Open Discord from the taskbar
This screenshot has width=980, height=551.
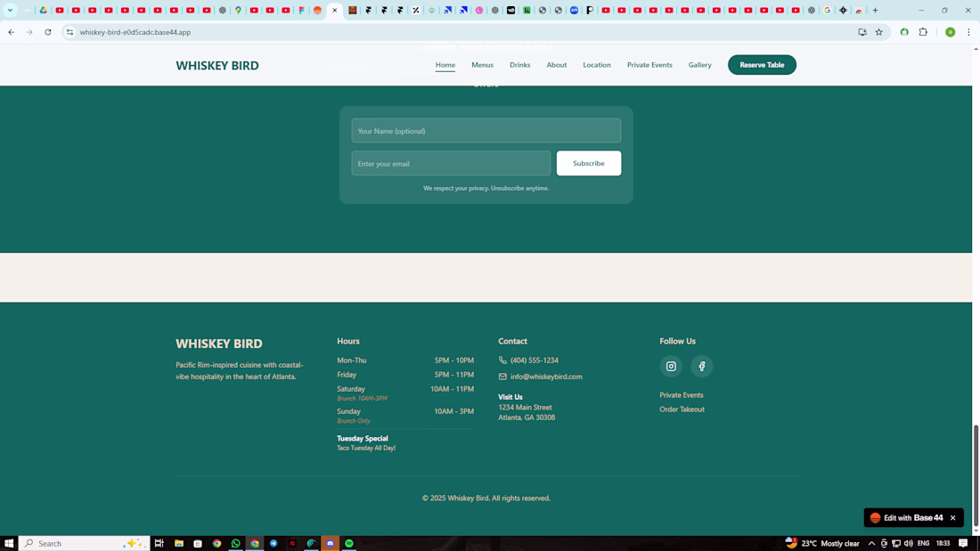pos(330,544)
